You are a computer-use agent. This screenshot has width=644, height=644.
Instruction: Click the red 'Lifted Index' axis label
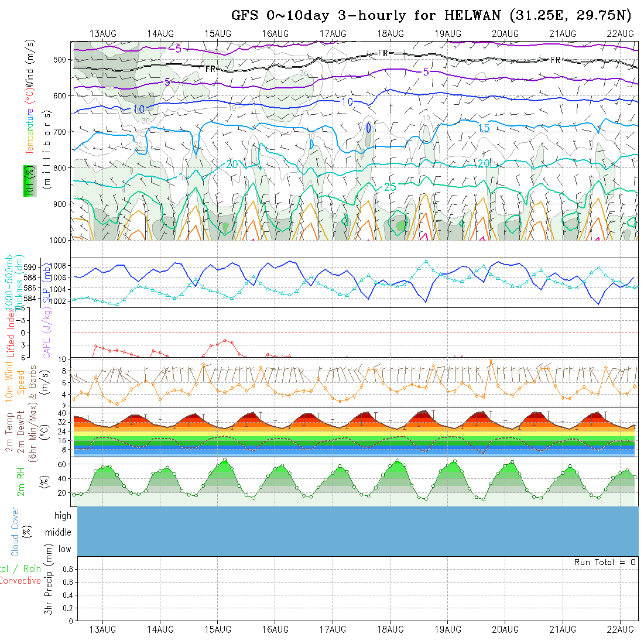(x=11, y=334)
